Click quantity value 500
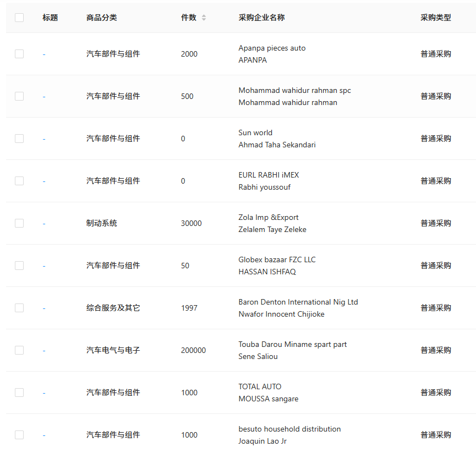 click(x=187, y=96)
